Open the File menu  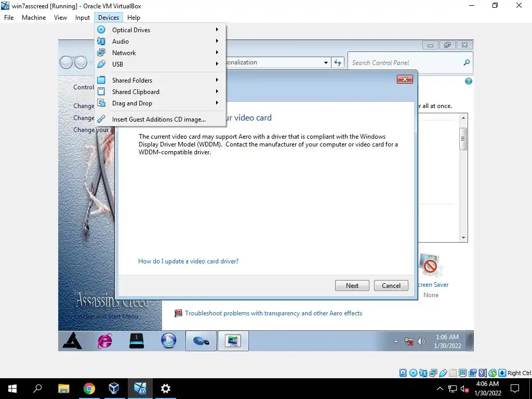(x=9, y=18)
